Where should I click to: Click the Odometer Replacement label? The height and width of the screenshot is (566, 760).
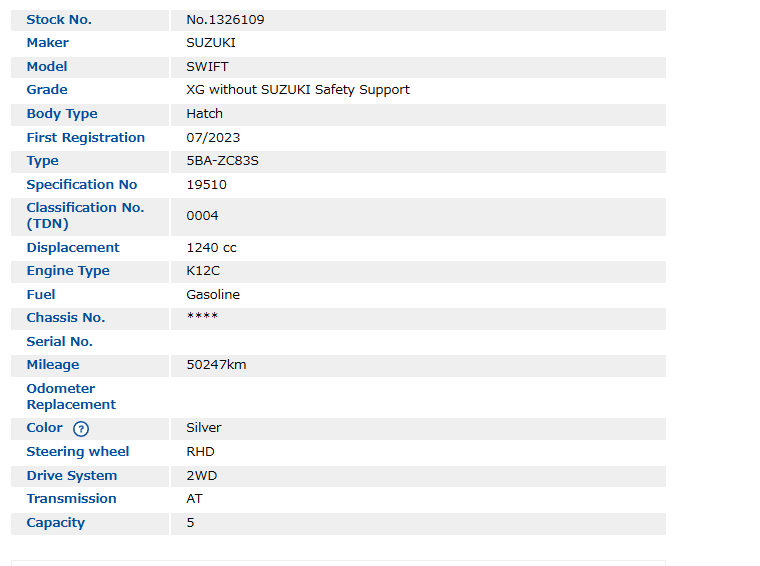[x=71, y=397]
